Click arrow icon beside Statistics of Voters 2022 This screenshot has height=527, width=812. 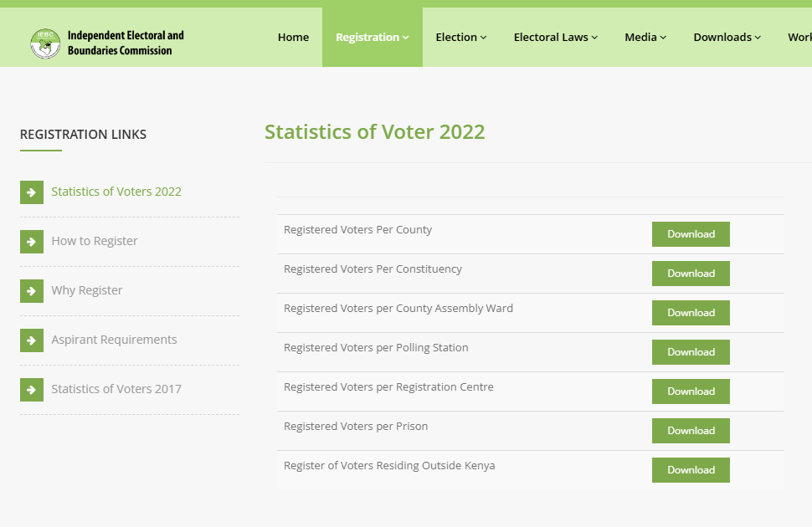pyautogui.click(x=31, y=192)
